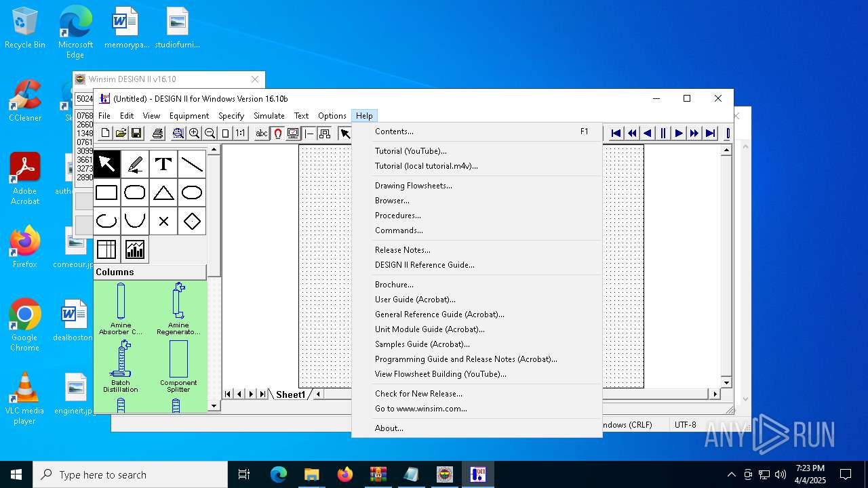This screenshot has height=488, width=868.
Task: Open VLC media player desktop shortcut
Action: 24,398
